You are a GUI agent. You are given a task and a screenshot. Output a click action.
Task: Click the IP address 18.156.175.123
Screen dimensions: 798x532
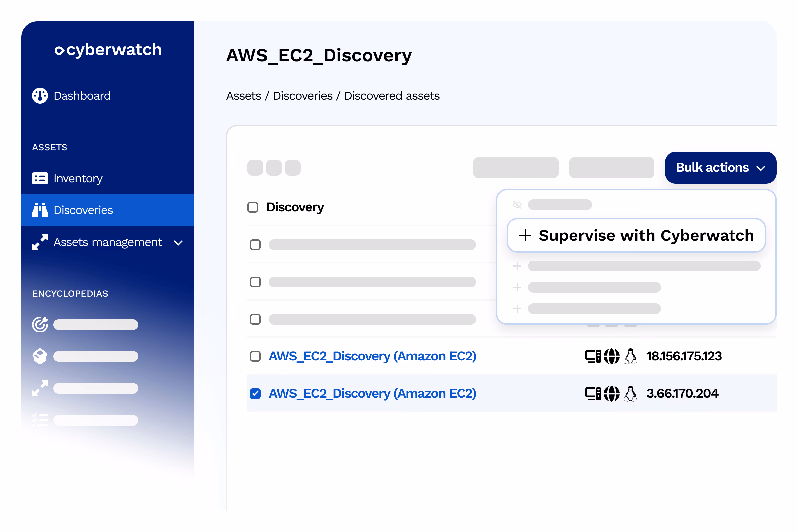point(684,356)
